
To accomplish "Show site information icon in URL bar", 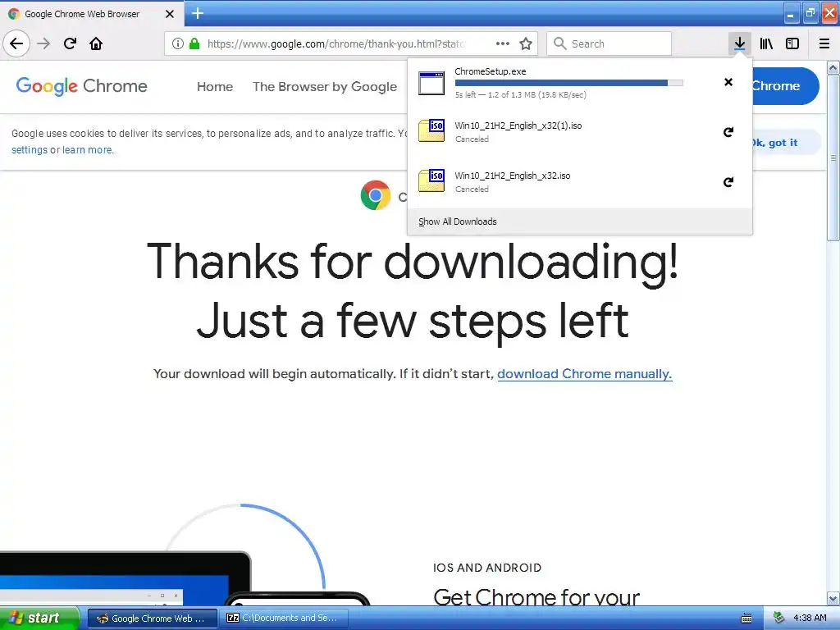I will coord(178,43).
